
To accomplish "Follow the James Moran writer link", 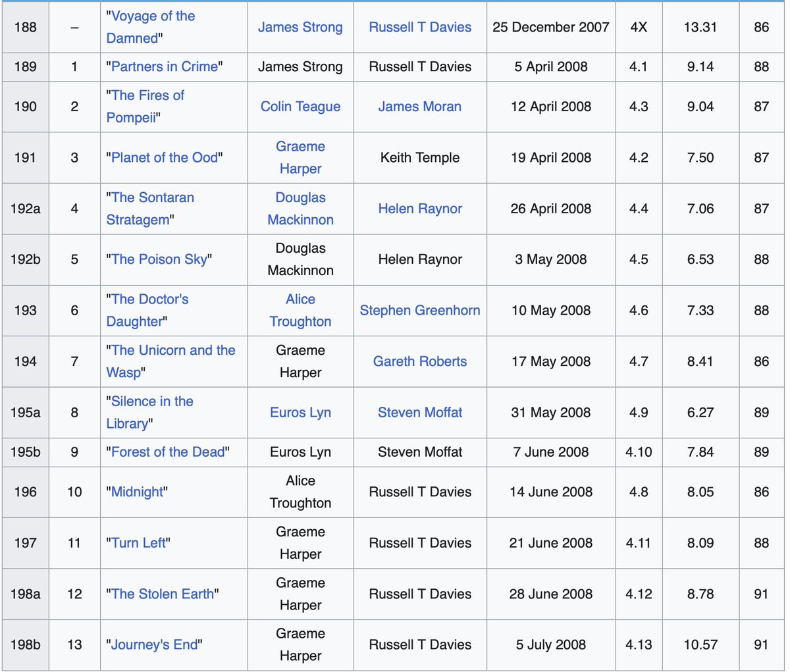I will tap(420, 107).
